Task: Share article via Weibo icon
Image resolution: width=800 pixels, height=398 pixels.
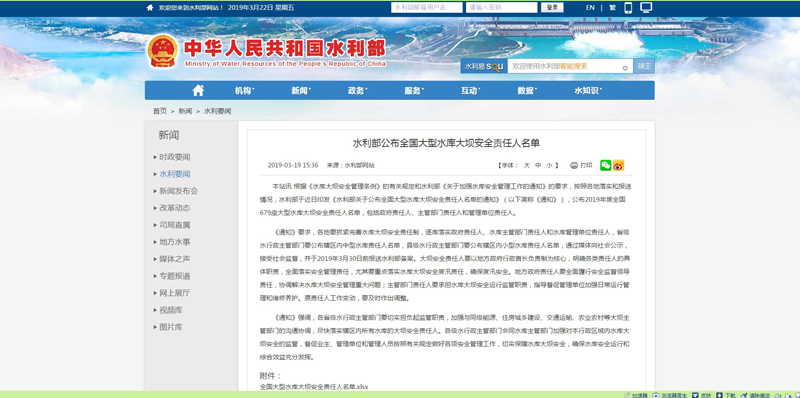Action: (618, 165)
